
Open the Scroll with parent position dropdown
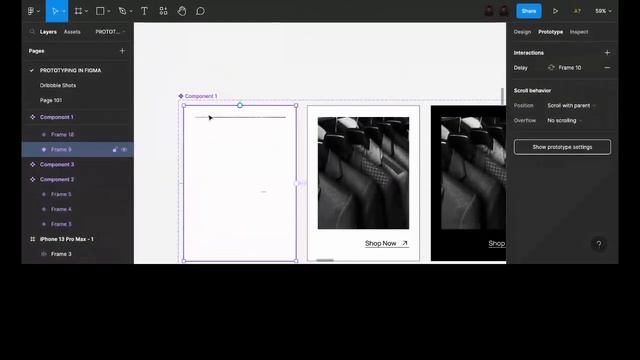point(571,106)
